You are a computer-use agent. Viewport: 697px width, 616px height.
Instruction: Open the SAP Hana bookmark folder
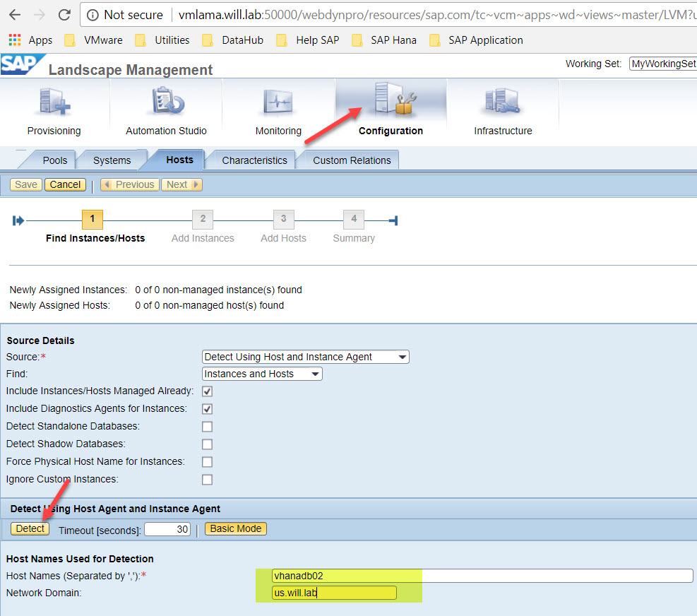pyautogui.click(x=383, y=40)
